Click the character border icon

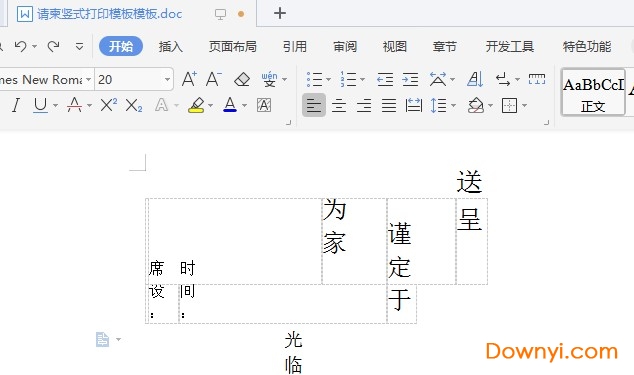point(264,106)
